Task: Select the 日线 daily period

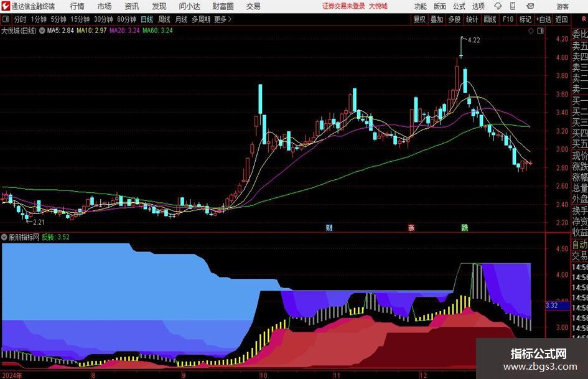Action: click(x=147, y=19)
